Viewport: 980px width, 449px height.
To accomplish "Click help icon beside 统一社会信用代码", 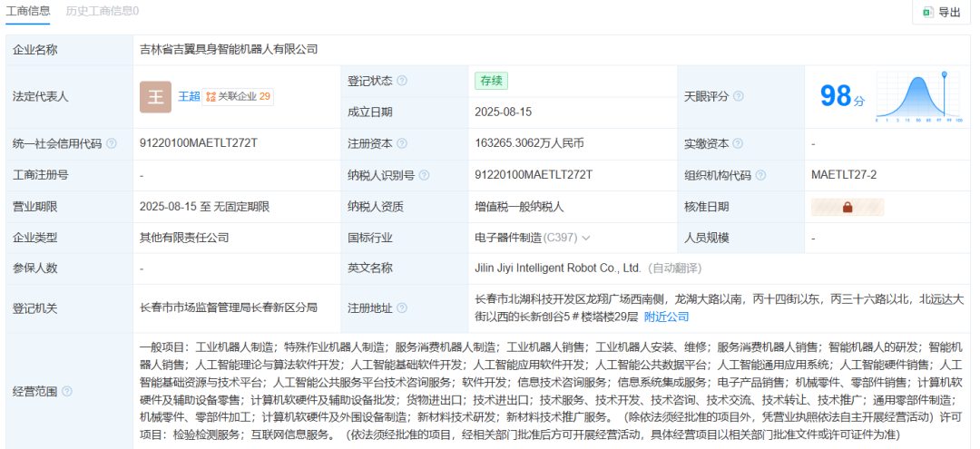I will coord(112,143).
